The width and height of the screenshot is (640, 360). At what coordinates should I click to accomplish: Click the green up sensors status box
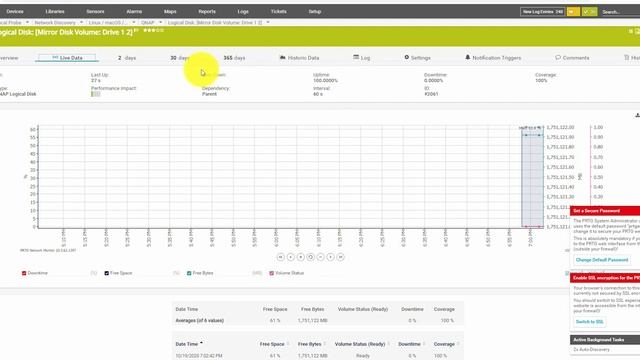(589, 12)
